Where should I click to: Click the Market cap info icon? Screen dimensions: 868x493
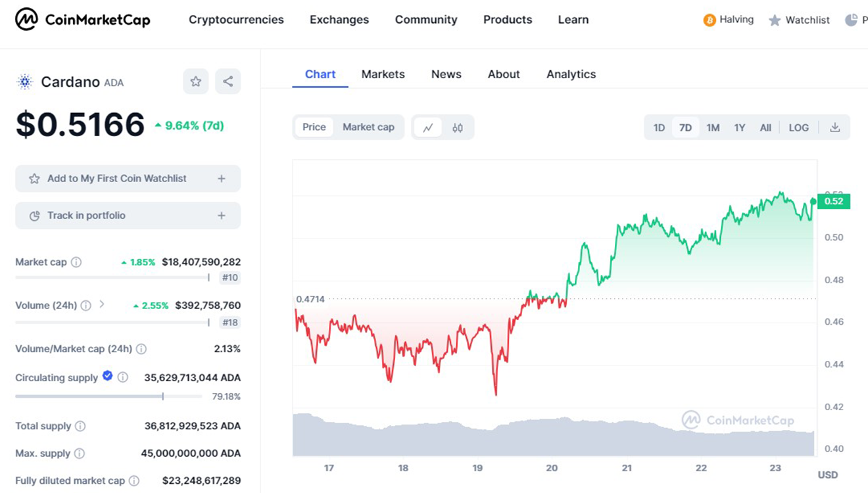(76, 262)
